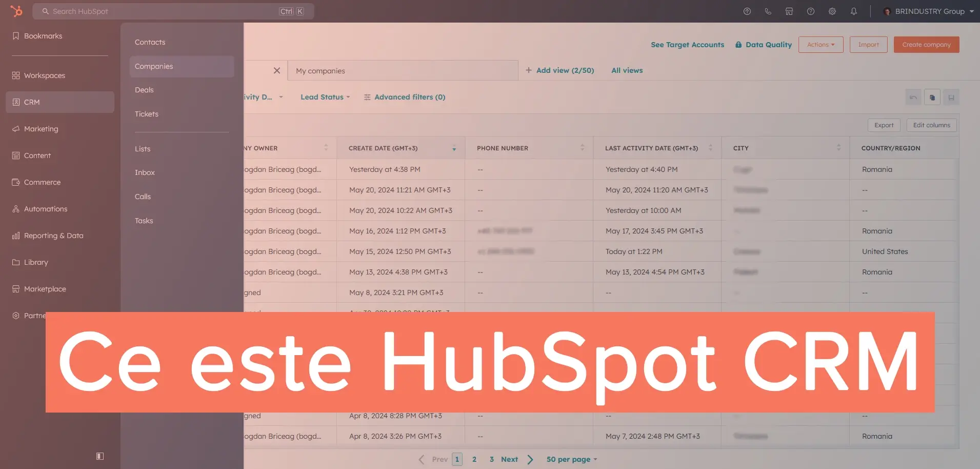Click the Import button
Viewport: 980px width, 469px height.
point(869,45)
